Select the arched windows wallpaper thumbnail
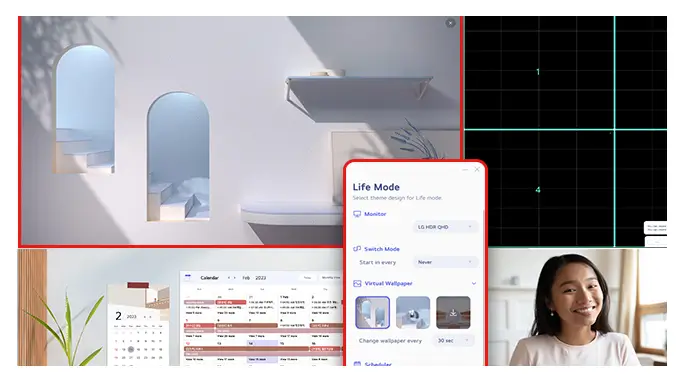Screen dimensions: 685x380 tap(372, 312)
